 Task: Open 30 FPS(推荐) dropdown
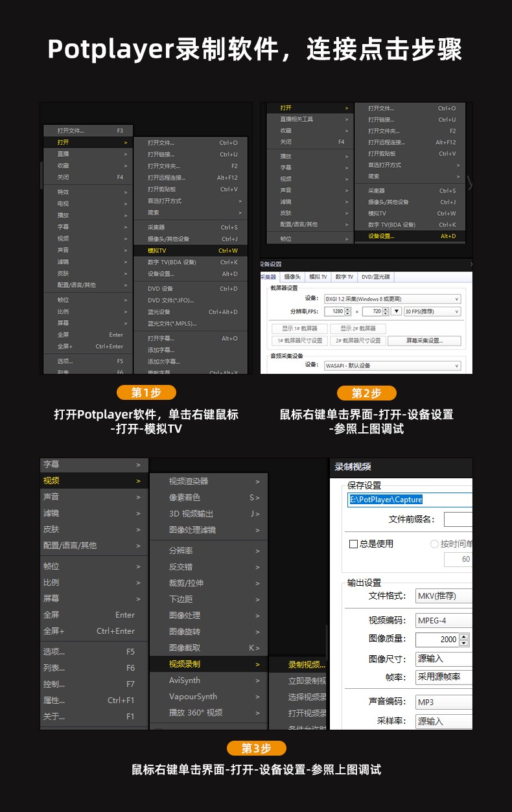(x=432, y=312)
